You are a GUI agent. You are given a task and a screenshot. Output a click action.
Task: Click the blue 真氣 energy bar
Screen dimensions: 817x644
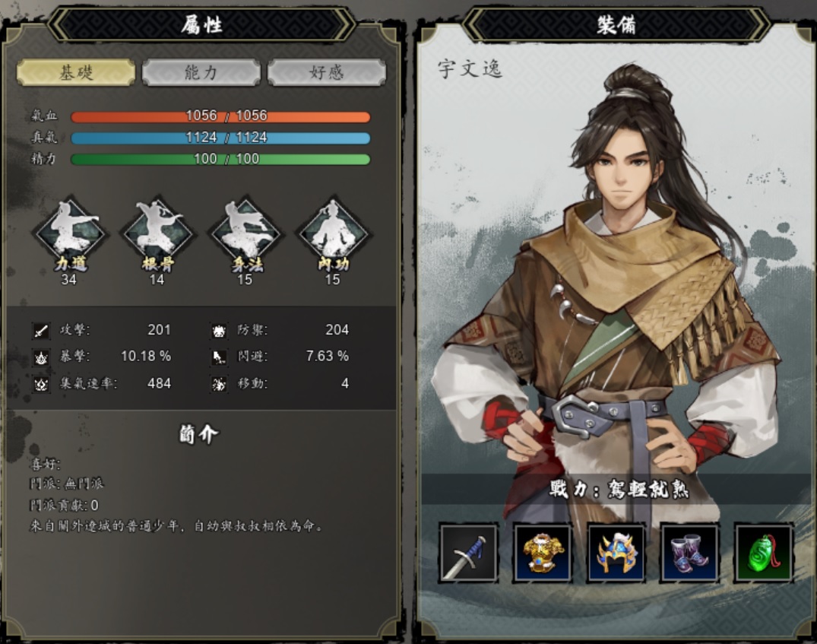tap(220, 138)
